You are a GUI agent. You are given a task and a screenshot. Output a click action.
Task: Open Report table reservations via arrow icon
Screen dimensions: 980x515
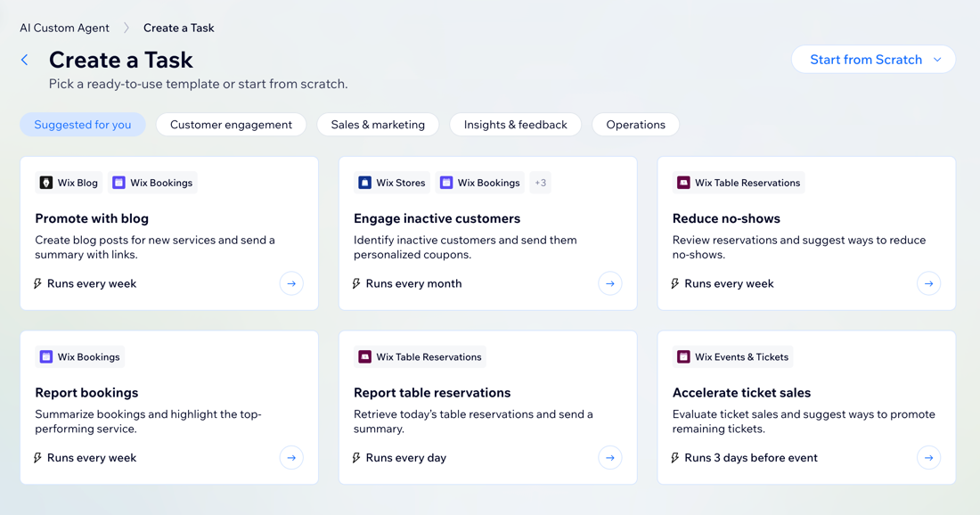610,458
